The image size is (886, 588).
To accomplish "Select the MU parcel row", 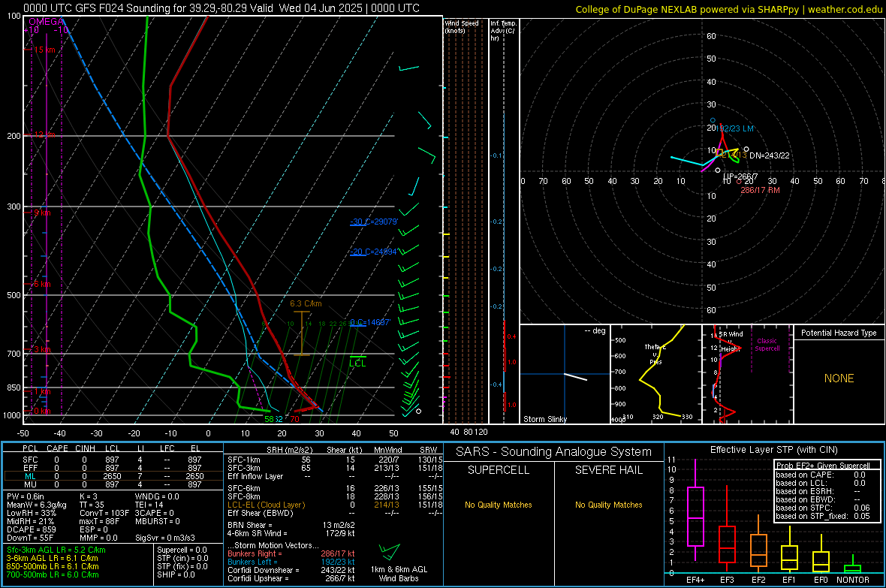I will click(x=112, y=484).
